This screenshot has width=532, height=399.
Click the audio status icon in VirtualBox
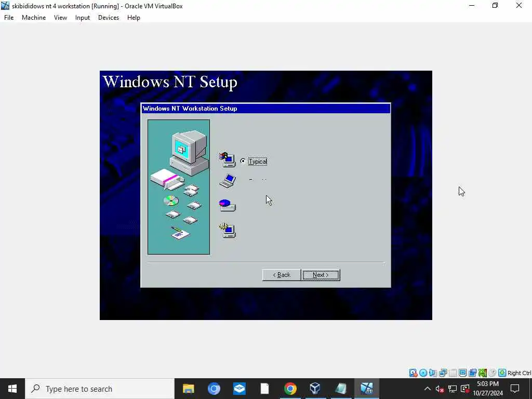pyautogui.click(x=433, y=373)
